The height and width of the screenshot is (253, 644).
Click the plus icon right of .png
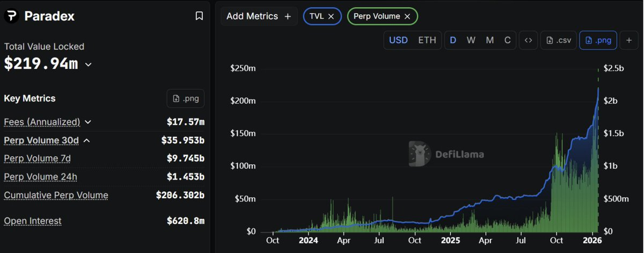[x=628, y=40]
